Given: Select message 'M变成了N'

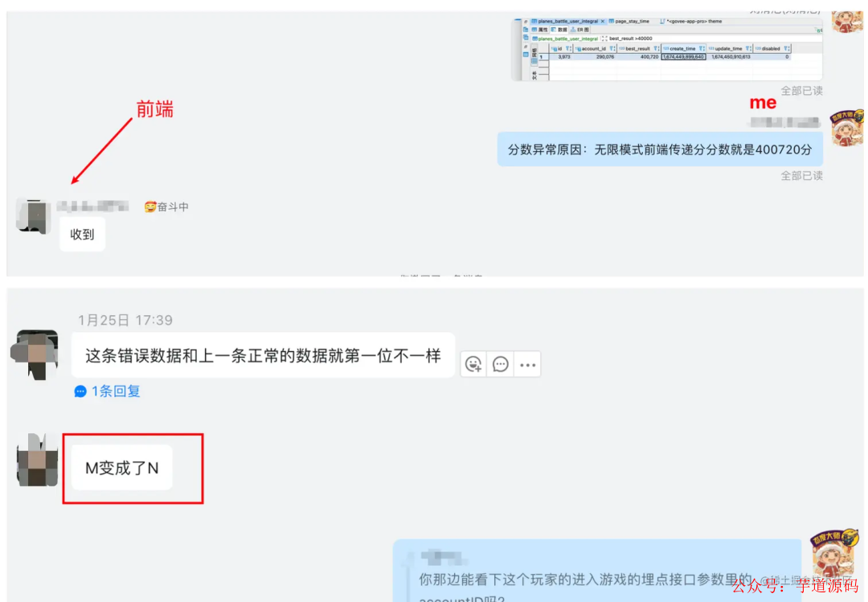Looking at the screenshot, I should click(x=122, y=468).
